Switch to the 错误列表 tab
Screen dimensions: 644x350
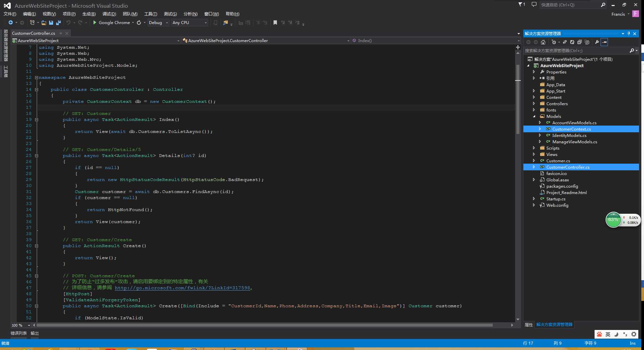coord(19,333)
